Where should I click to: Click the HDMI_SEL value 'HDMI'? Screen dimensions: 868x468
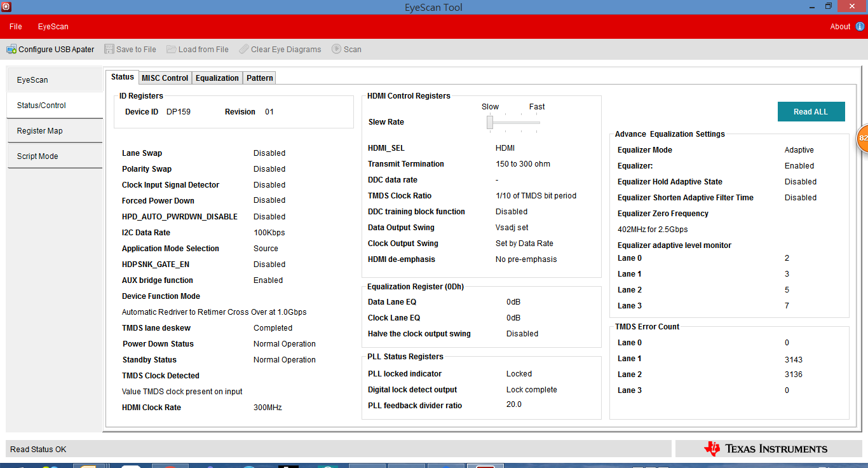pyautogui.click(x=505, y=148)
